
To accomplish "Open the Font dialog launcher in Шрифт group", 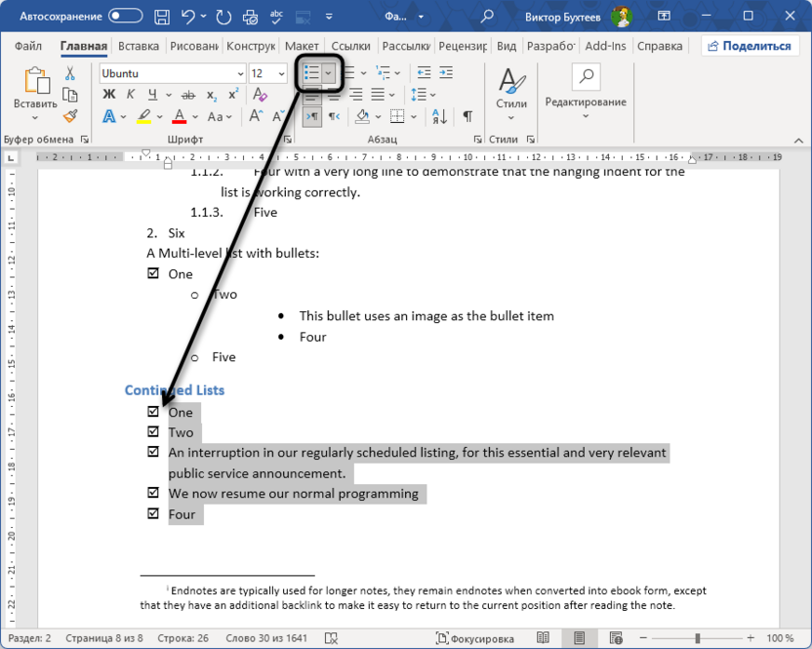I will pos(287,140).
